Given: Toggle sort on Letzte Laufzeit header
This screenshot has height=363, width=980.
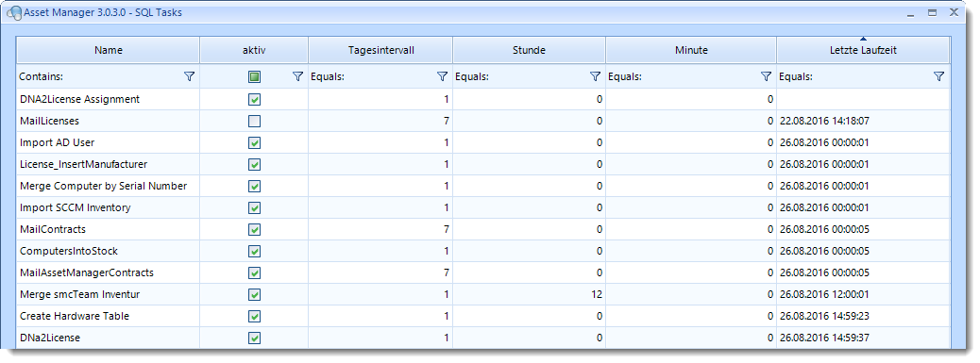Looking at the screenshot, I should coord(863,50).
